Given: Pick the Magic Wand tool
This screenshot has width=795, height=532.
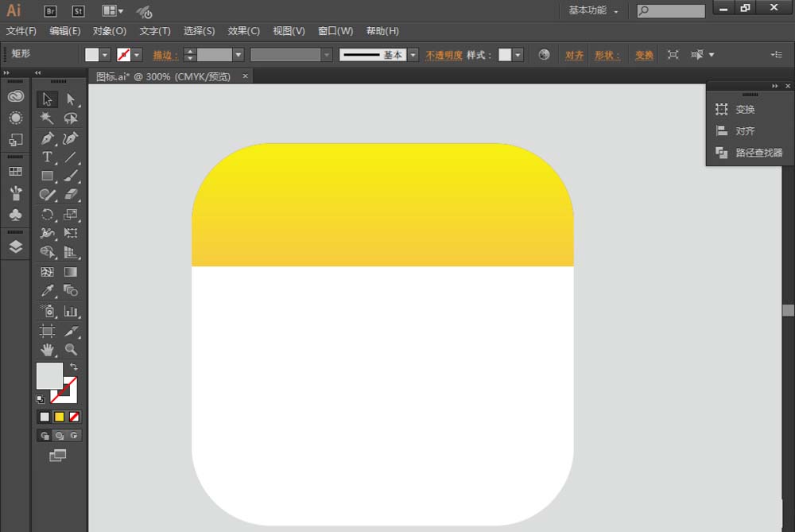Looking at the screenshot, I should pos(47,118).
